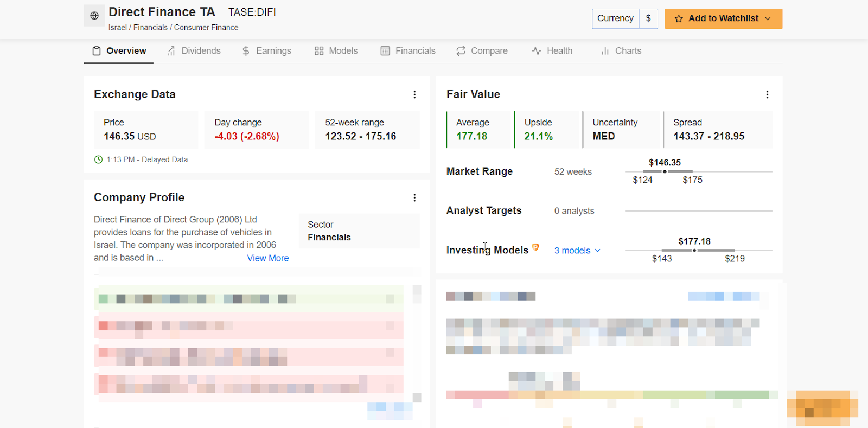Open Fair Value three-dot menu
868x428 pixels.
pyautogui.click(x=767, y=94)
